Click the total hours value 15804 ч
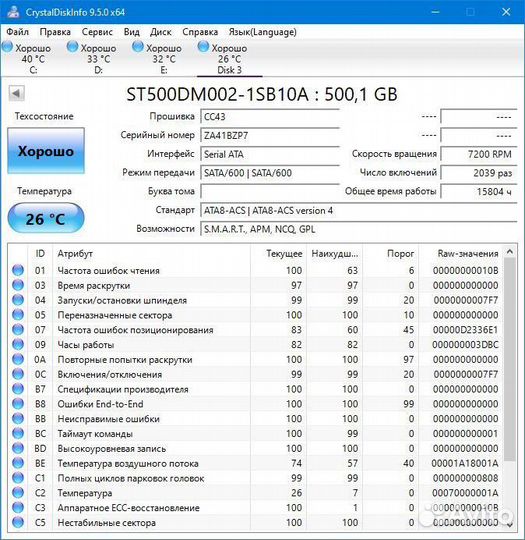Screen dimensions: 525x540 click(x=479, y=191)
